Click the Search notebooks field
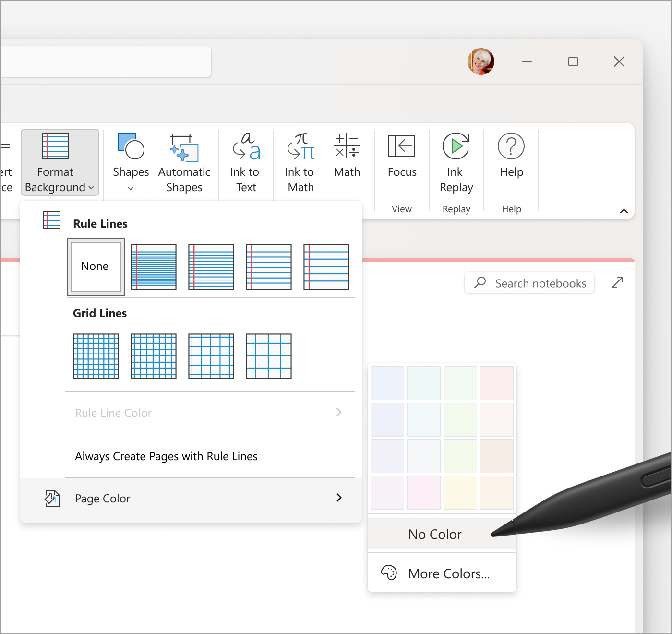Viewport: 672px width, 634px height. point(529,283)
